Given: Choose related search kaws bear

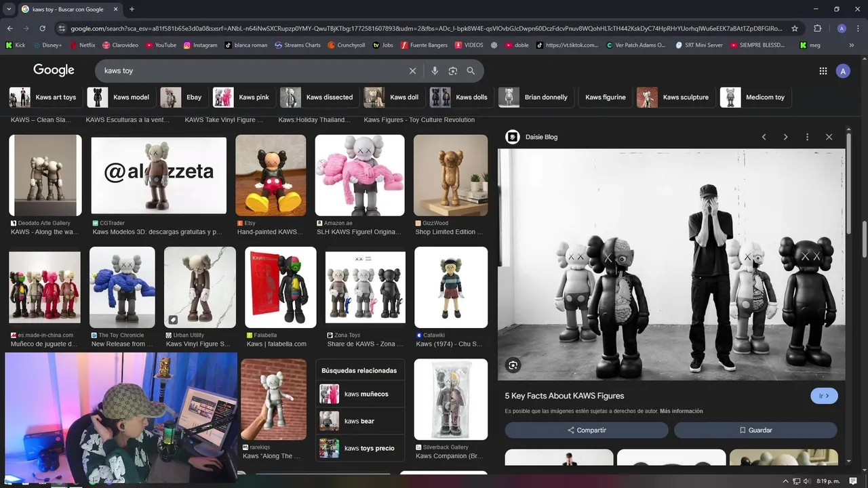Looking at the screenshot, I should tap(360, 421).
